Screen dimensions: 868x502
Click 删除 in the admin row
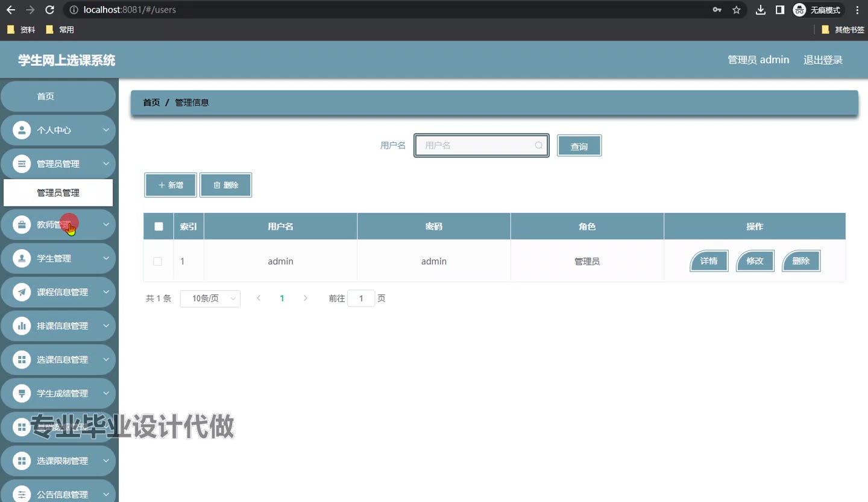tap(801, 261)
